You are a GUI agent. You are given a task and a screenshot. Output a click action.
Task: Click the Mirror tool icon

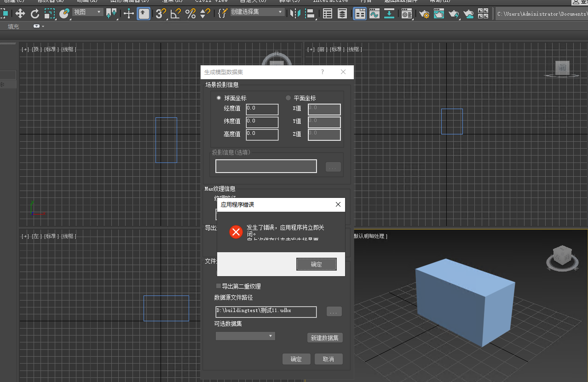(294, 13)
